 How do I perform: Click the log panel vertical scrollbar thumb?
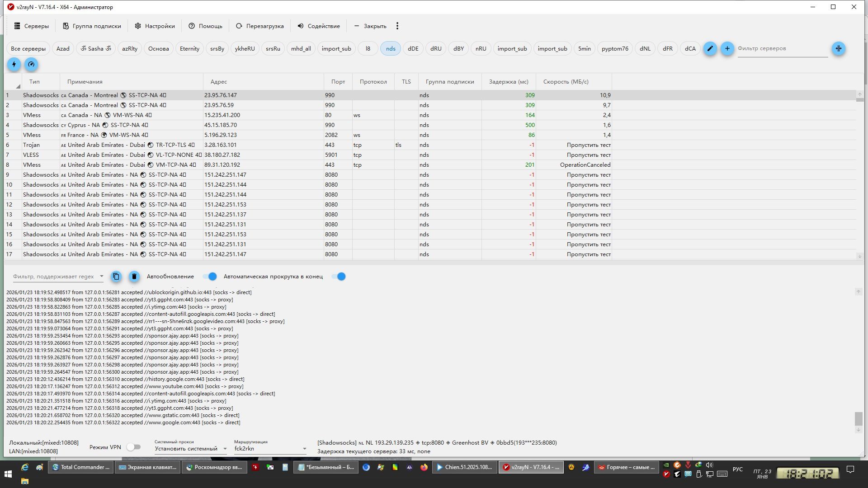858,418
